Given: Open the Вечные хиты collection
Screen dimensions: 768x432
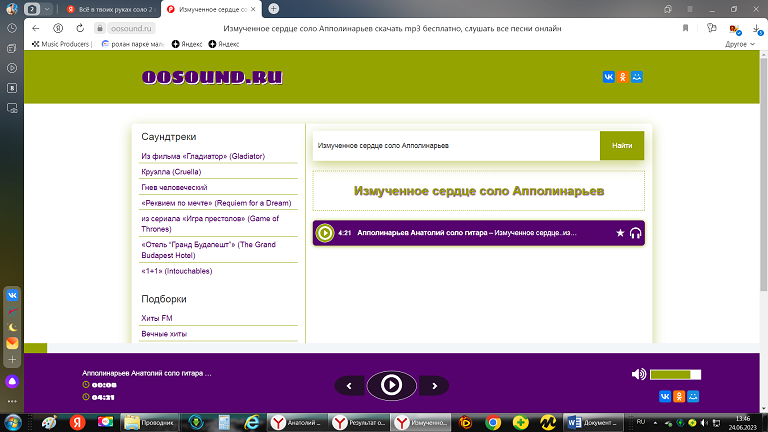Looking at the screenshot, I should (x=164, y=334).
